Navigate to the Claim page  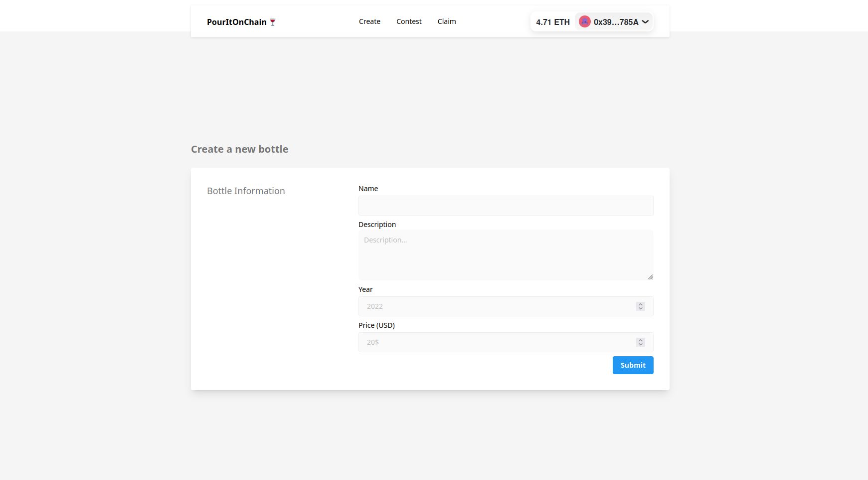tap(447, 21)
